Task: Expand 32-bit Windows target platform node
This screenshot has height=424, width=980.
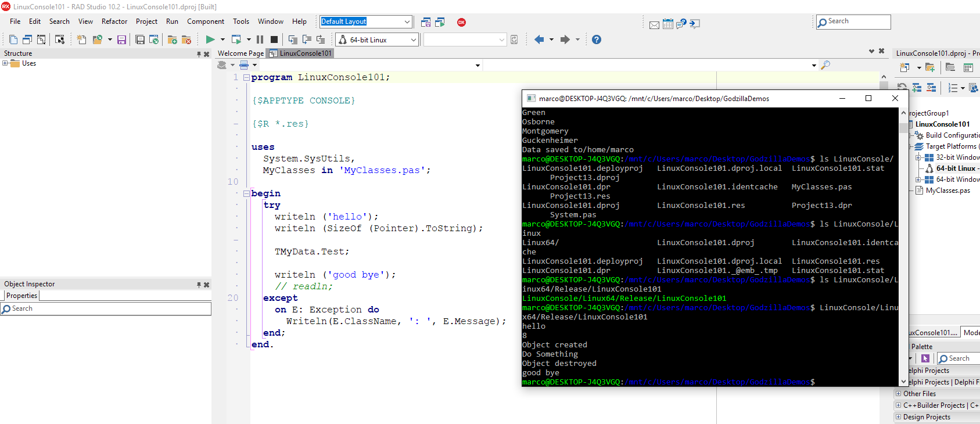Action: [918, 157]
